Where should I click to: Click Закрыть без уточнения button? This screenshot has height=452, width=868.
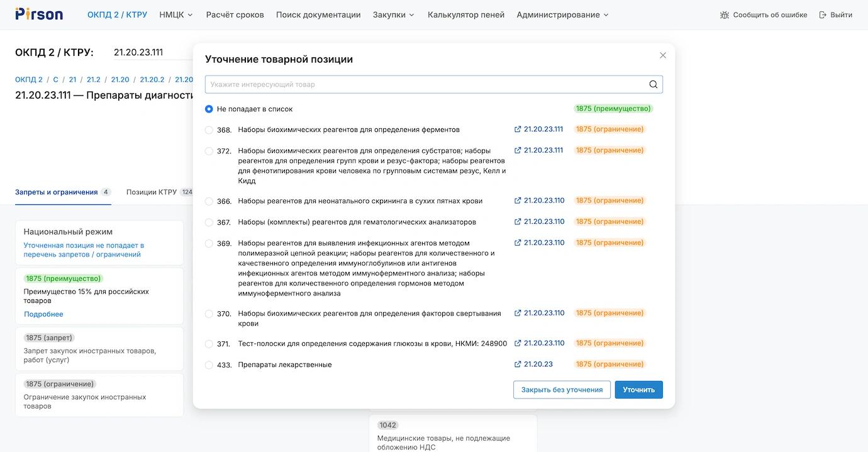(x=562, y=390)
